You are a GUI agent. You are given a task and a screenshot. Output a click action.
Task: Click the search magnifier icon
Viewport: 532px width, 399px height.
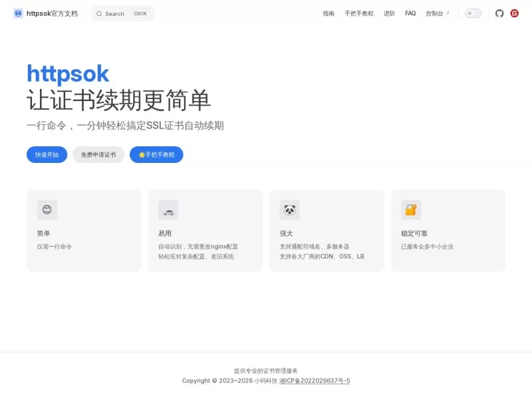click(x=99, y=14)
